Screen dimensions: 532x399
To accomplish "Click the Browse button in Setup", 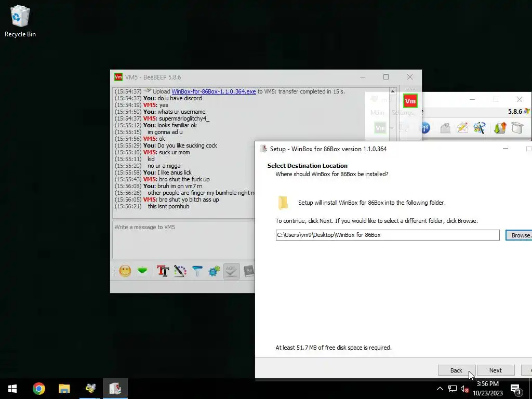I will [519, 235].
